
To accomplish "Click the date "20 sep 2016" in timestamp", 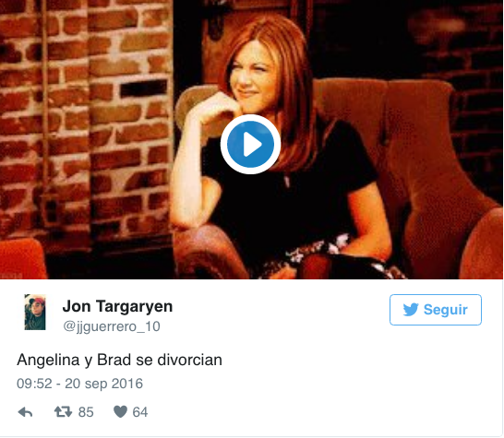I will click(x=103, y=384).
